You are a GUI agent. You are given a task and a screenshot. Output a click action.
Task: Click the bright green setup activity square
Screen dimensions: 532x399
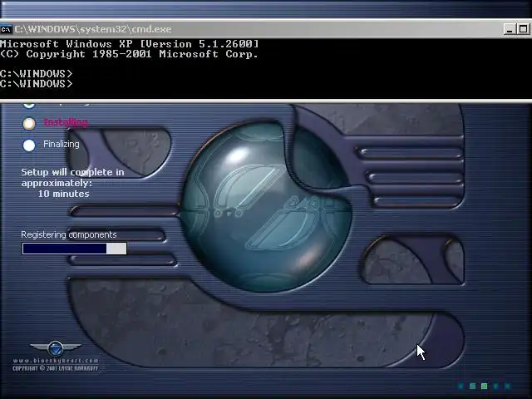pyautogui.click(x=485, y=386)
